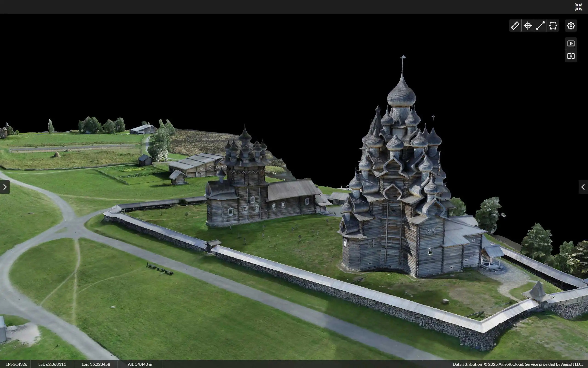Activate the point crosshair tool
The width and height of the screenshot is (588, 368).
[x=528, y=26]
